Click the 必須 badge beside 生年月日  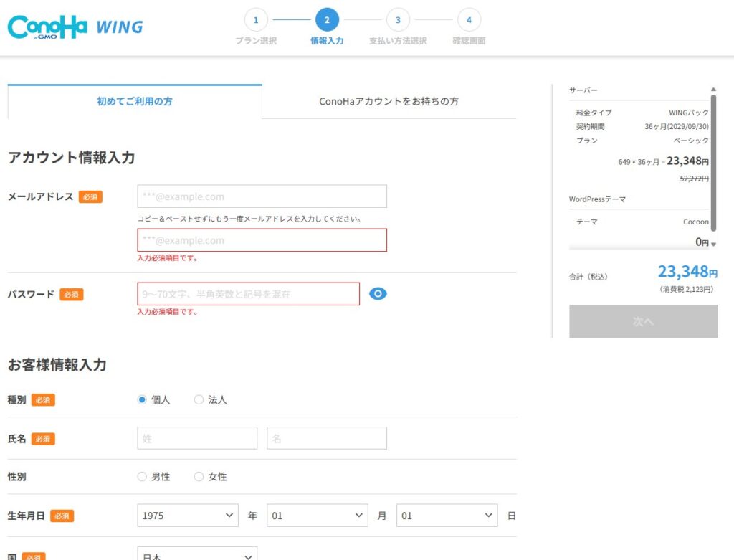[x=62, y=516]
